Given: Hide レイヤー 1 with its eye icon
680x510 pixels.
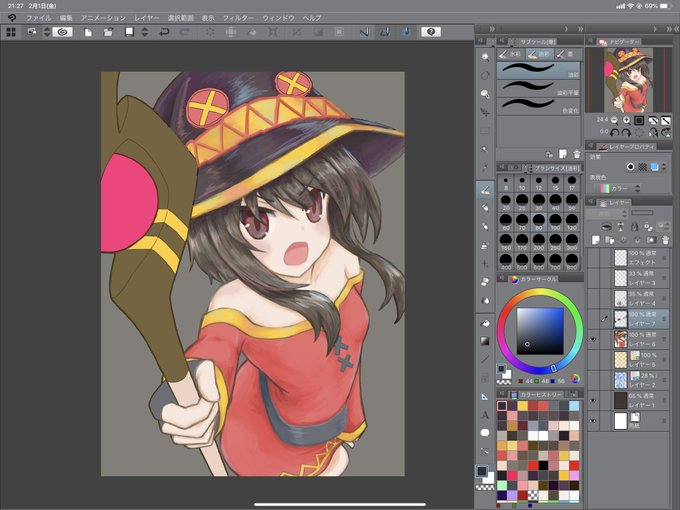Looking at the screenshot, I should [592, 400].
